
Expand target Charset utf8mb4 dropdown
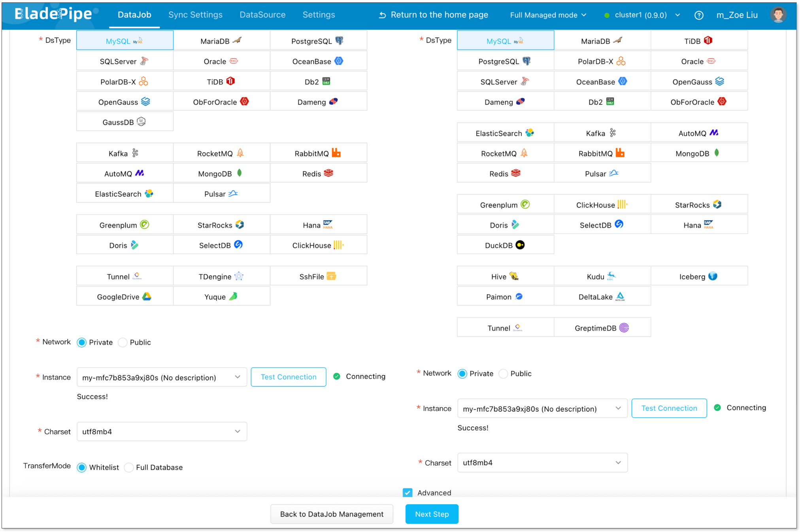542,462
